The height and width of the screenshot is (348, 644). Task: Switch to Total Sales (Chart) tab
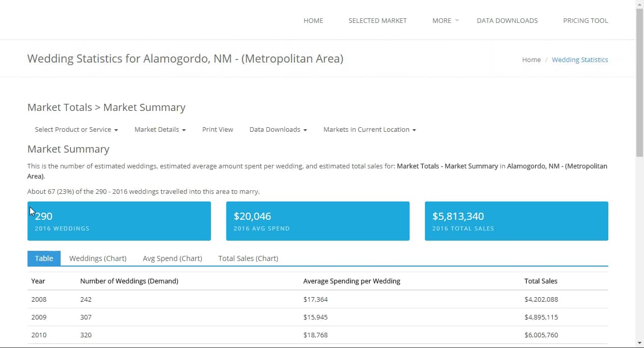pyautogui.click(x=248, y=258)
